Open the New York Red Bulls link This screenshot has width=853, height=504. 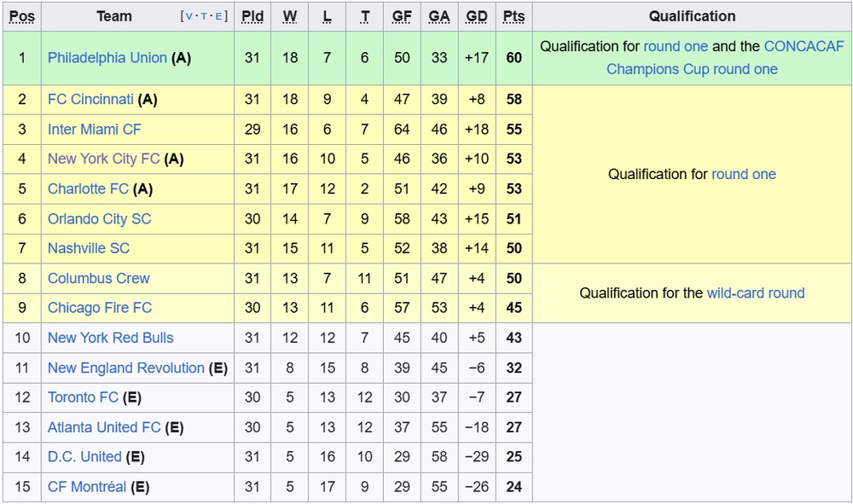tap(110, 338)
